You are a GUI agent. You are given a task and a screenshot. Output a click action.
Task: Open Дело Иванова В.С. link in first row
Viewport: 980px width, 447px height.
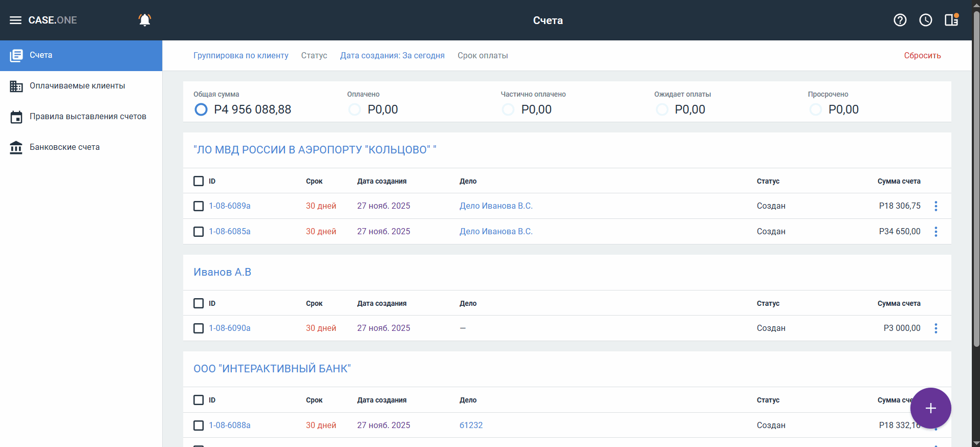(x=496, y=206)
